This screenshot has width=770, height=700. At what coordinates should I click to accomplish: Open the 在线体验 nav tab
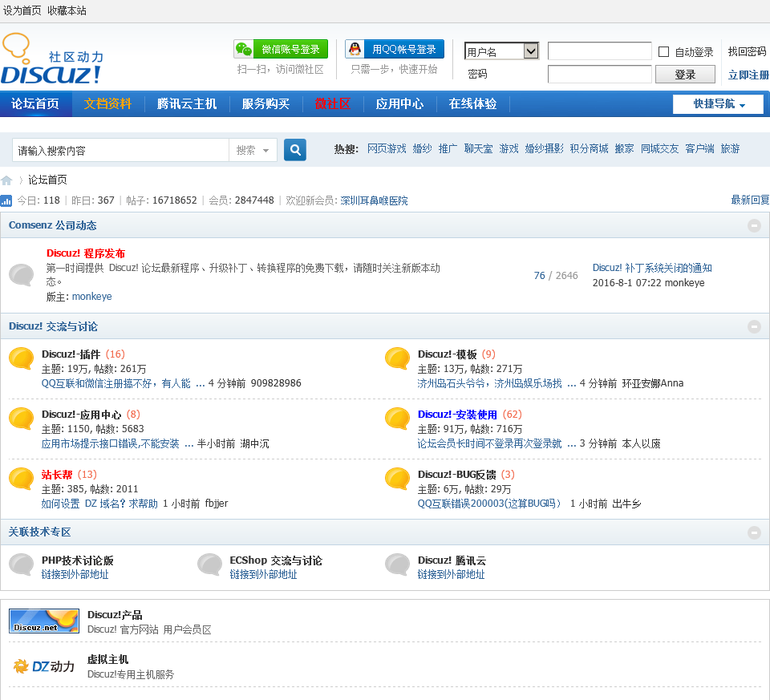pos(473,104)
